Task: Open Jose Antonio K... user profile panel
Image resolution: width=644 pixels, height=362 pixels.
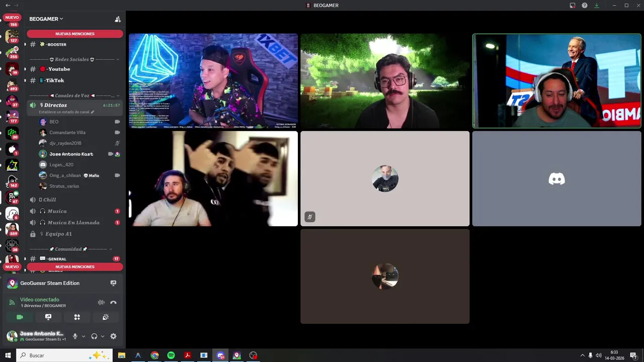Action: (x=35, y=336)
